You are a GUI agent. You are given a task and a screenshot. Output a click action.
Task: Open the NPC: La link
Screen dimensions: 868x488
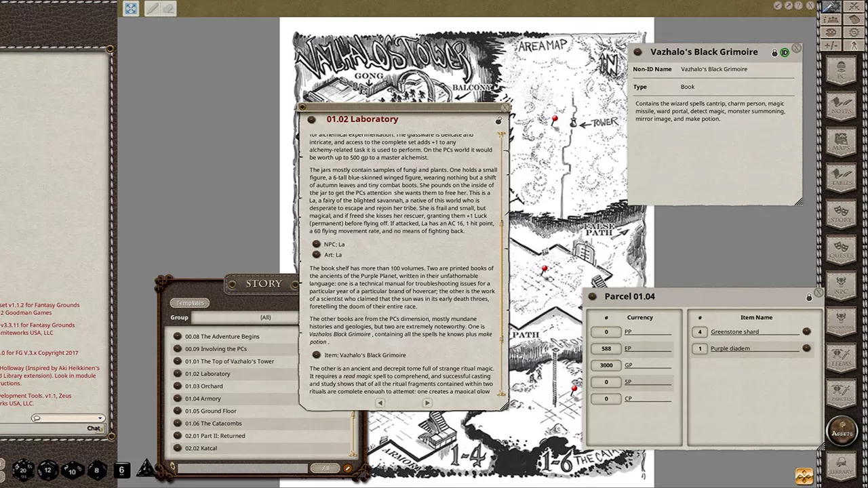click(x=316, y=244)
